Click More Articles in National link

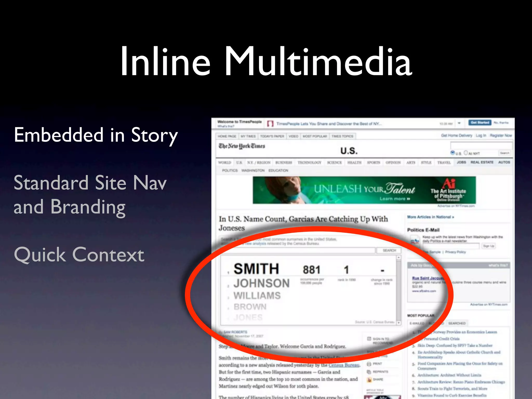click(430, 217)
